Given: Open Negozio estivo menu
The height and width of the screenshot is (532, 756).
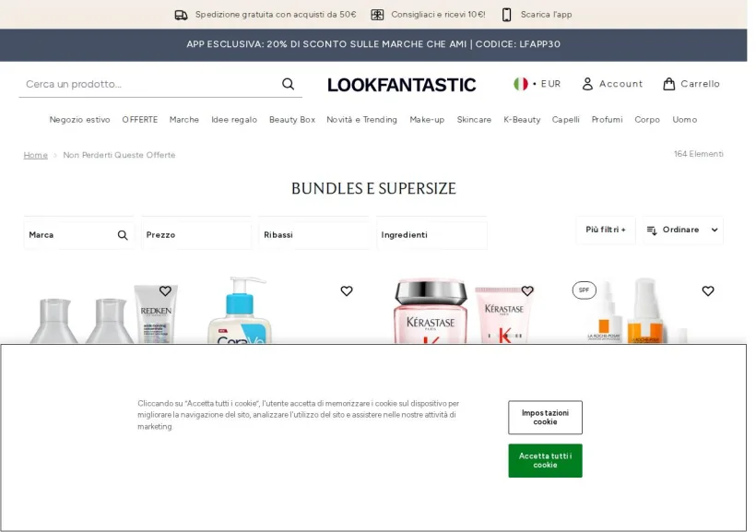Looking at the screenshot, I should 79,120.
